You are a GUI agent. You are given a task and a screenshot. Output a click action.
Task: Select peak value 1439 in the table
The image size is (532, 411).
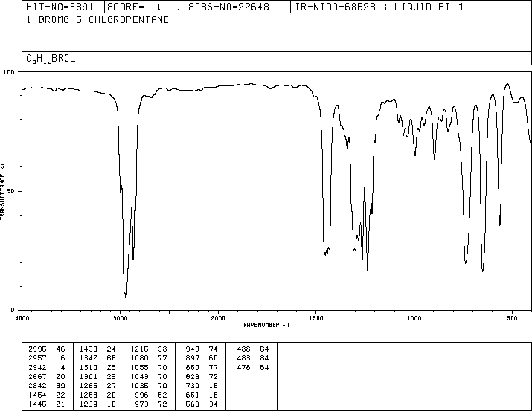pyautogui.click(x=89, y=349)
